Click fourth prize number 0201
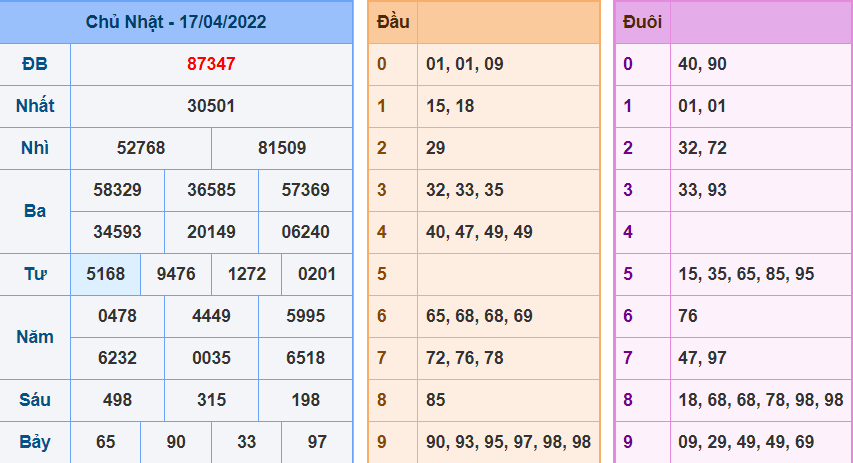Viewport: 853px width, 463px height. coord(317,274)
